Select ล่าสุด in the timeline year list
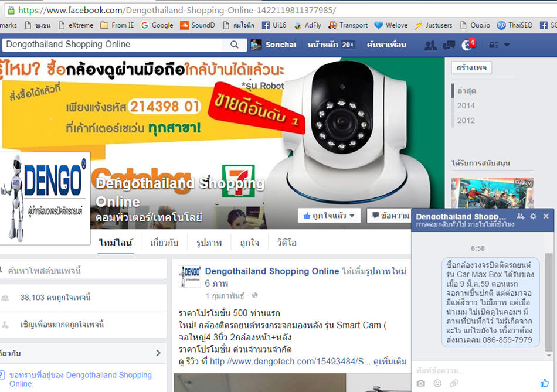 (467, 91)
